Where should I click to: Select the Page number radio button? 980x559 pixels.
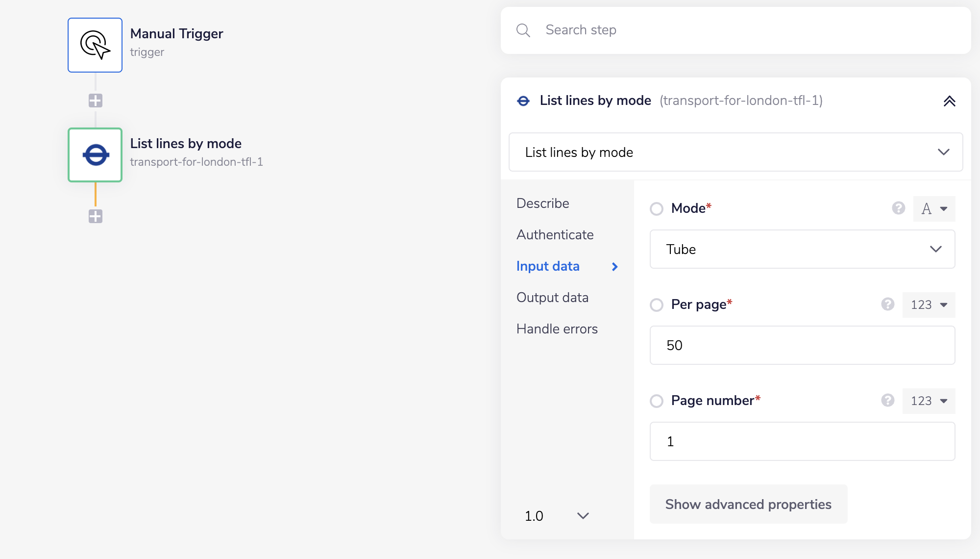pos(657,401)
